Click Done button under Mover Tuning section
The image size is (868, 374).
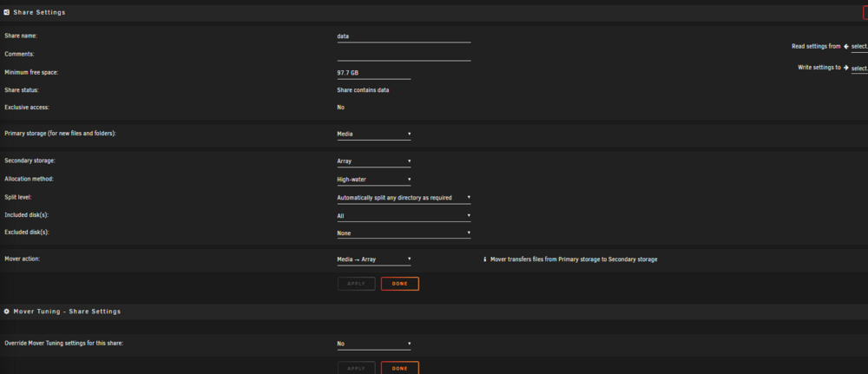(x=399, y=368)
